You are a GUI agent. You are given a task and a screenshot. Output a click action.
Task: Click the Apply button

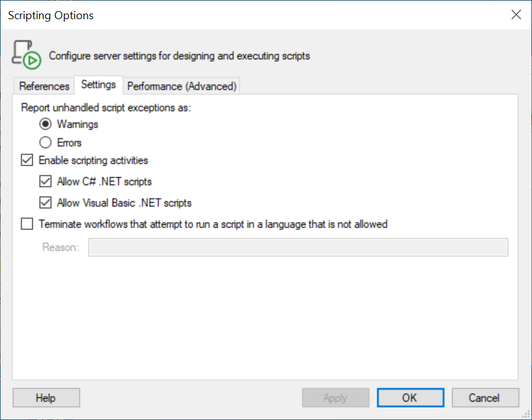[x=335, y=398]
